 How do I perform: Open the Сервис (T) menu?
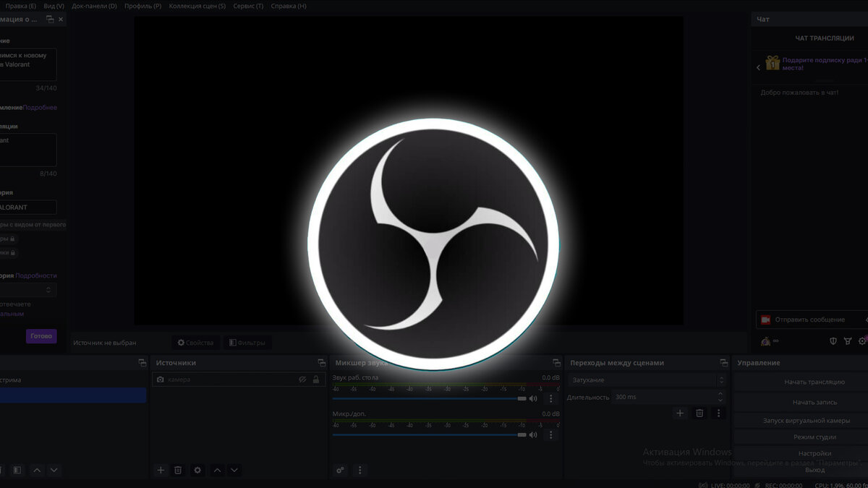(x=248, y=6)
